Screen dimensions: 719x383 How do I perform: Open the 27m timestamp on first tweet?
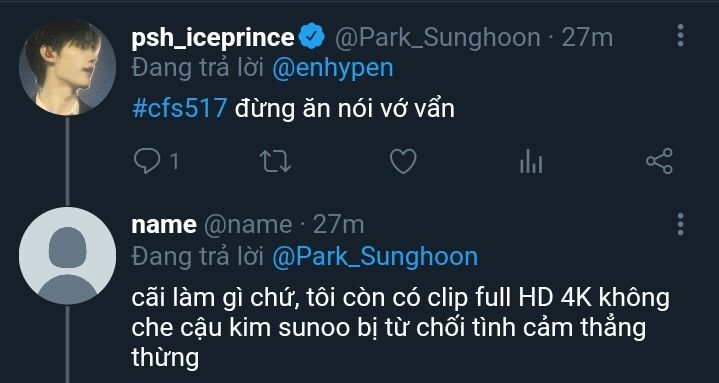[587, 37]
